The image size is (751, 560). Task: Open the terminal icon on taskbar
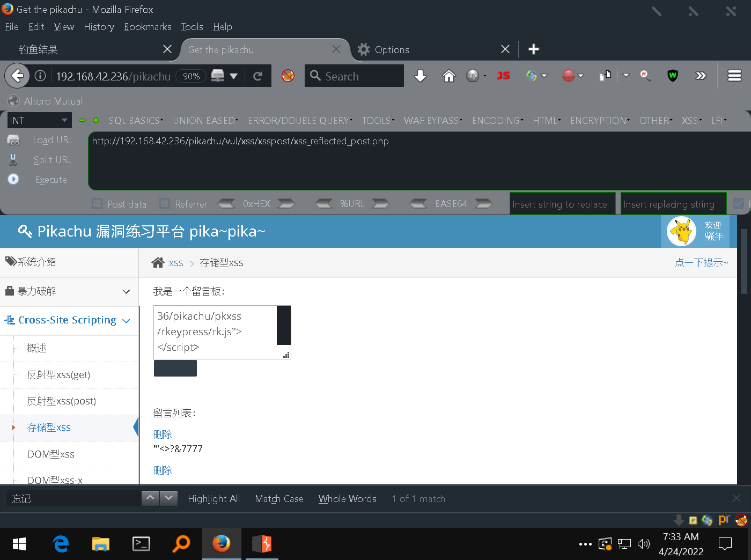coord(141,544)
